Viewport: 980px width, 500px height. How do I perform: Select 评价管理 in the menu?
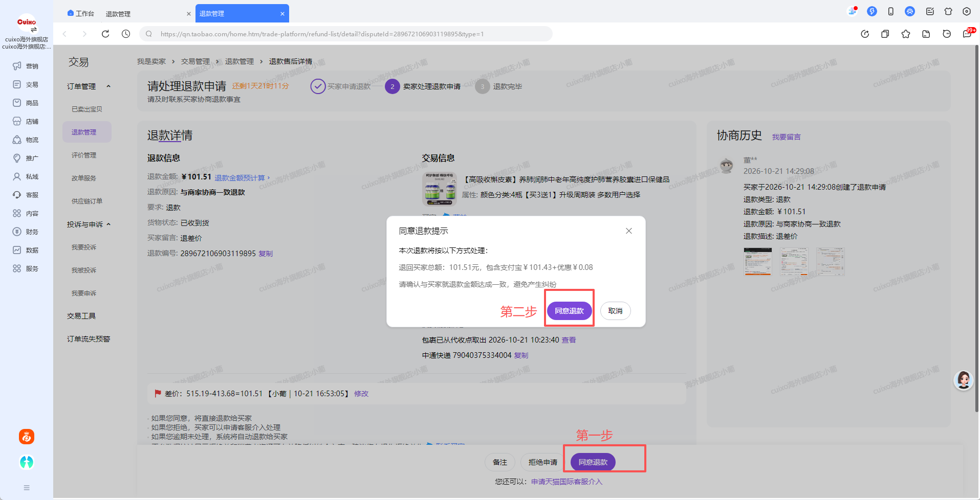click(84, 155)
